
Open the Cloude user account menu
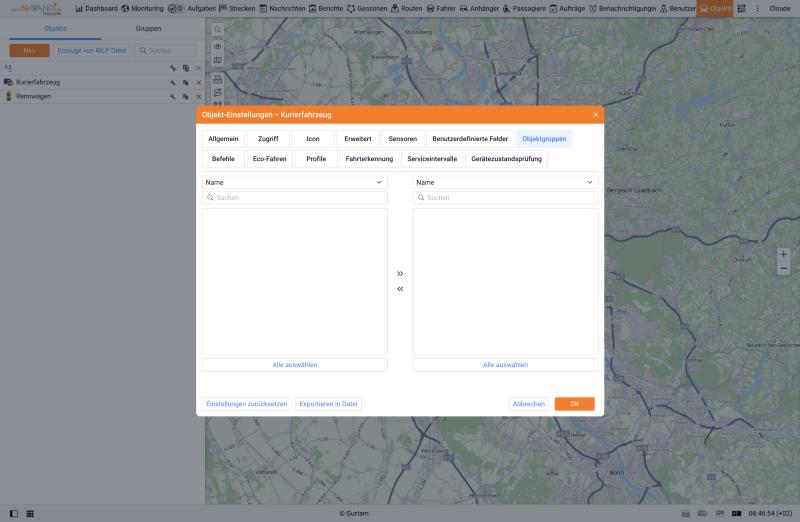[x=780, y=9]
